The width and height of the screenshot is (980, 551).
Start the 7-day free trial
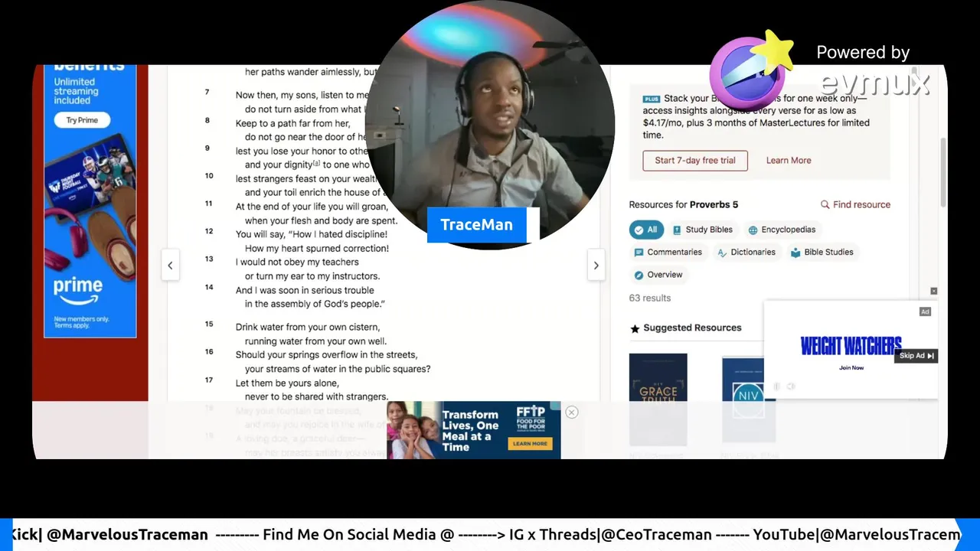pos(695,161)
